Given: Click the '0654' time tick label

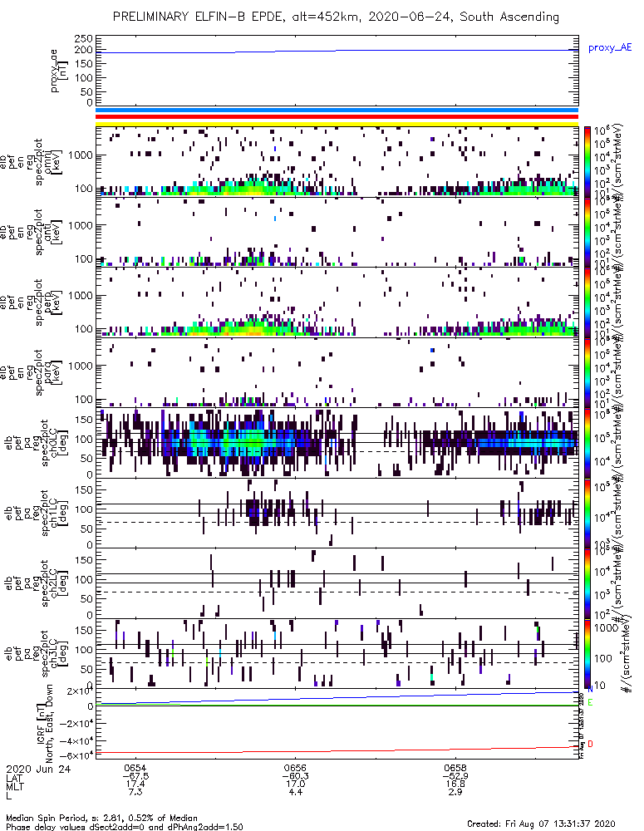Looking at the screenshot, I should point(135,768).
